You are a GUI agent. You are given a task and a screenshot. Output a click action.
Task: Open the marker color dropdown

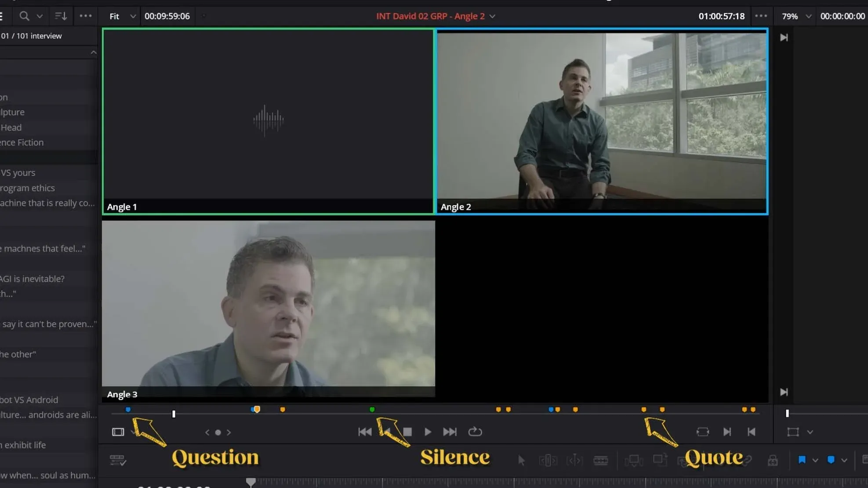[x=844, y=460]
